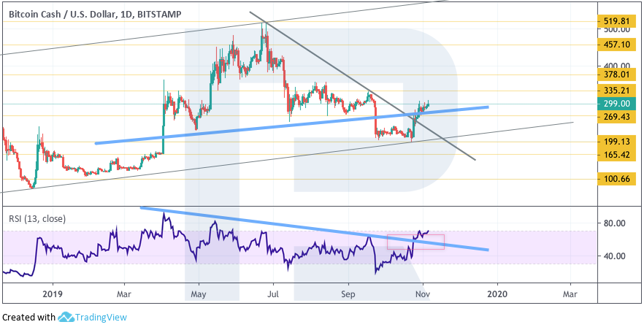Select the 269.43 price level label
644x330 pixels.
(x=617, y=117)
